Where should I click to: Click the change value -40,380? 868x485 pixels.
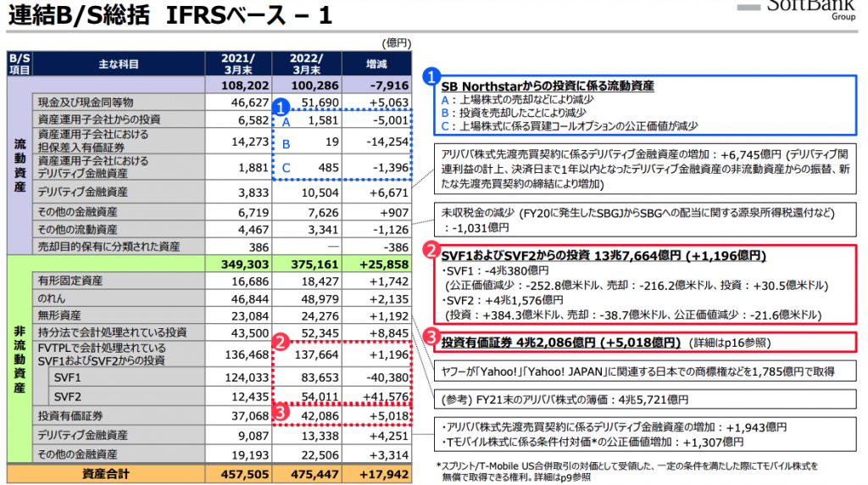click(387, 378)
